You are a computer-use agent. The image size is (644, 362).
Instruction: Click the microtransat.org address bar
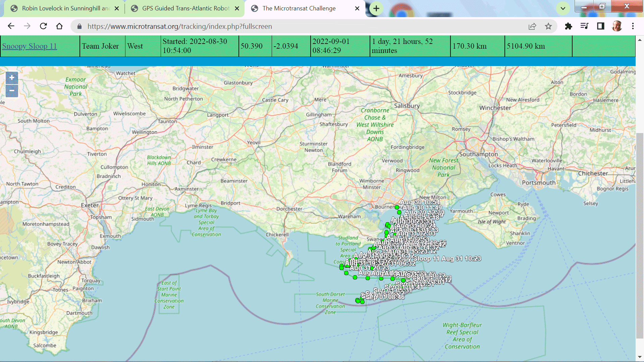(302, 26)
